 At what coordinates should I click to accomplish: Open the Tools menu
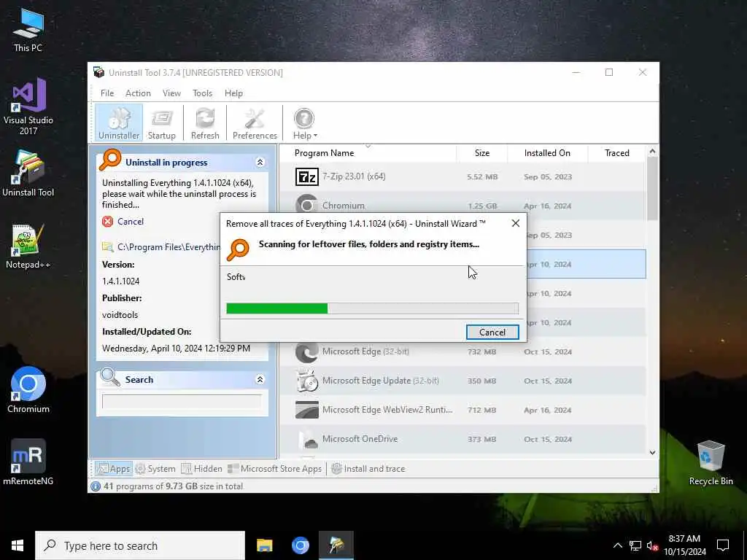[x=203, y=93]
